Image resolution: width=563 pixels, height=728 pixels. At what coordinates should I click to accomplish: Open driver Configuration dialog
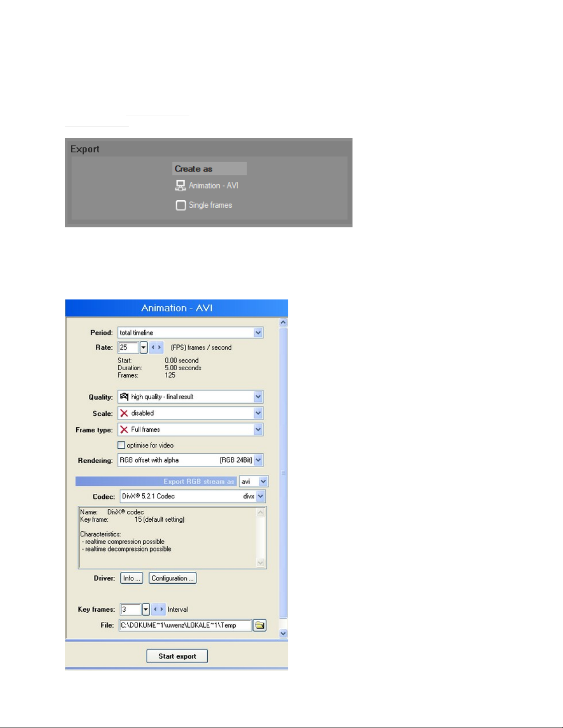click(172, 578)
